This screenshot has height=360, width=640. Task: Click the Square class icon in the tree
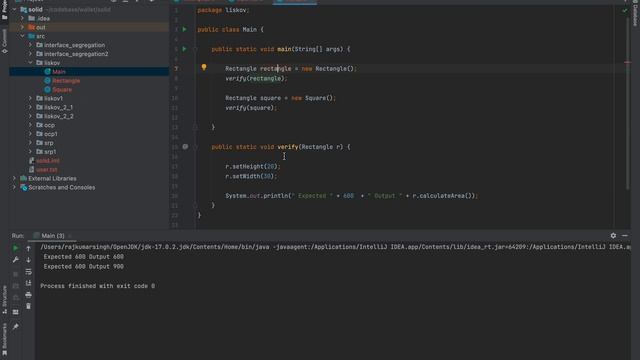47,90
